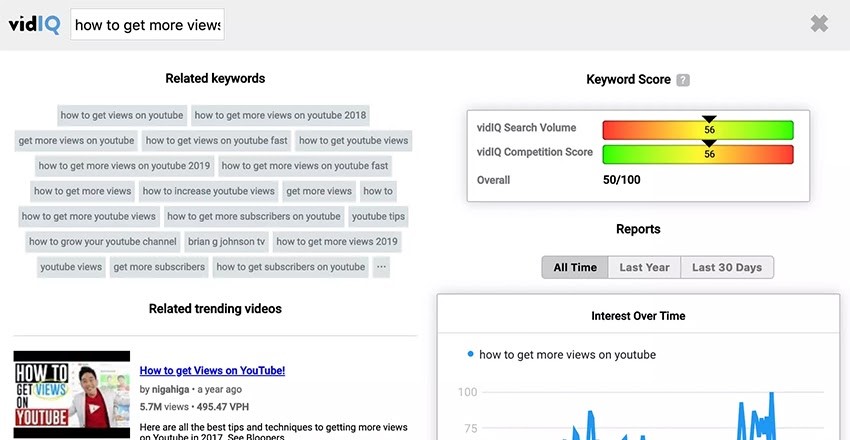Viewport: 850px width, 440px height.
Task: Click the 'Related trending videos' heading
Action: [215, 309]
